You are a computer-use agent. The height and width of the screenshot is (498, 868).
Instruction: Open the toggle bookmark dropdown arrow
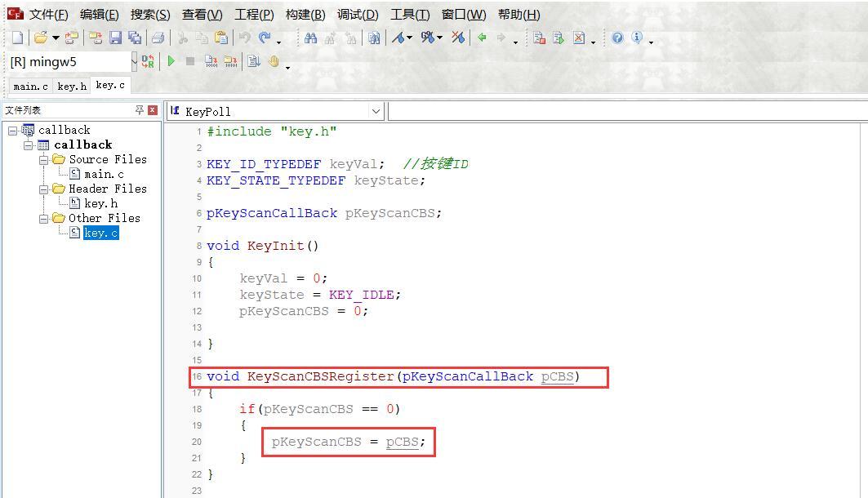(410, 38)
